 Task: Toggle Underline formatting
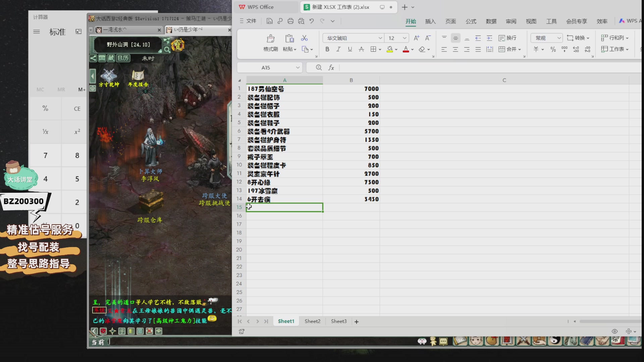click(350, 49)
